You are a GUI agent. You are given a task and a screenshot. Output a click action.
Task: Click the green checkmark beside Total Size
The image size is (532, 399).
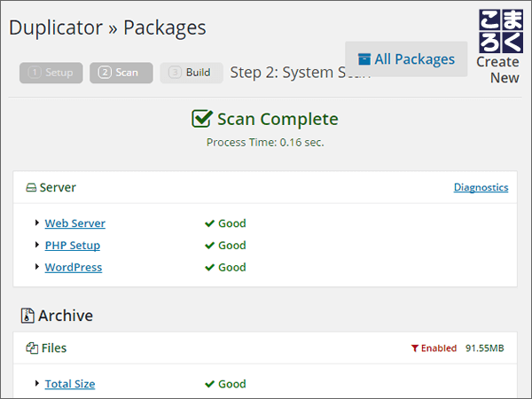[x=209, y=384]
